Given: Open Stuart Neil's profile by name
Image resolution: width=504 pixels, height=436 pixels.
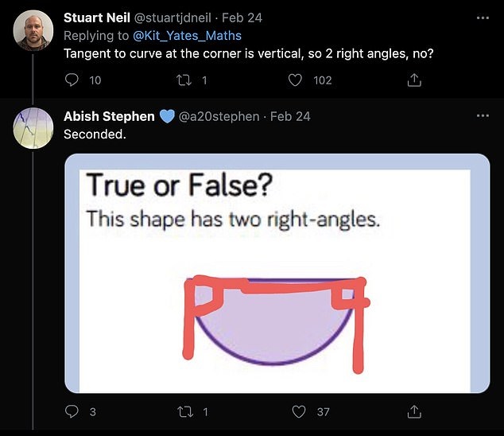Looking at the screenshot, I should pyautogui.click(x=96, y=18).
